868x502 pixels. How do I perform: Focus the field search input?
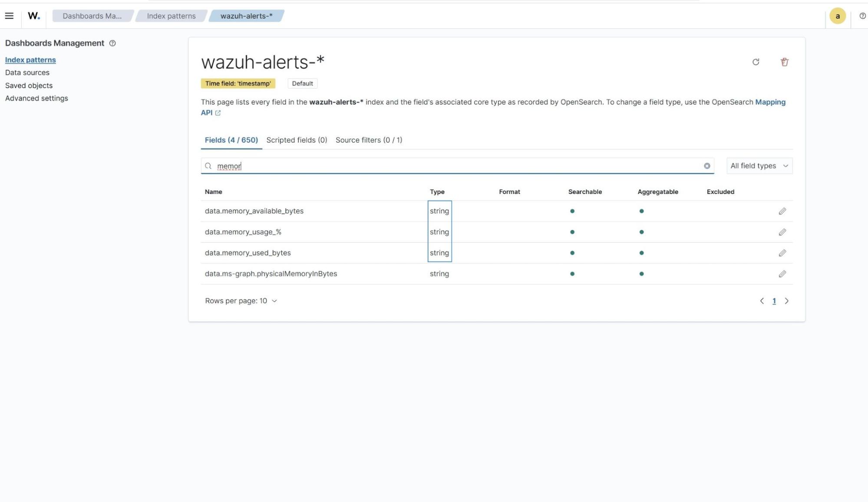pyautogui.click(x=457, y=166)
